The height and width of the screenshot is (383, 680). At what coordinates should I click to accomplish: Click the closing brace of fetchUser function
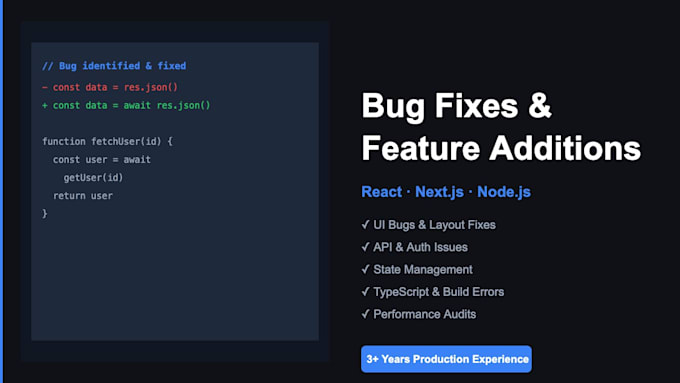point(45,213)
